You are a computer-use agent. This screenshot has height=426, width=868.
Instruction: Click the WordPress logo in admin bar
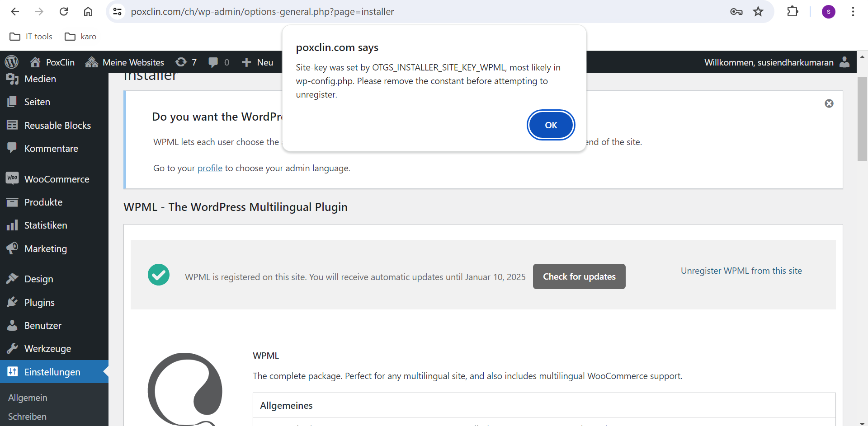[x=12, y=62]
